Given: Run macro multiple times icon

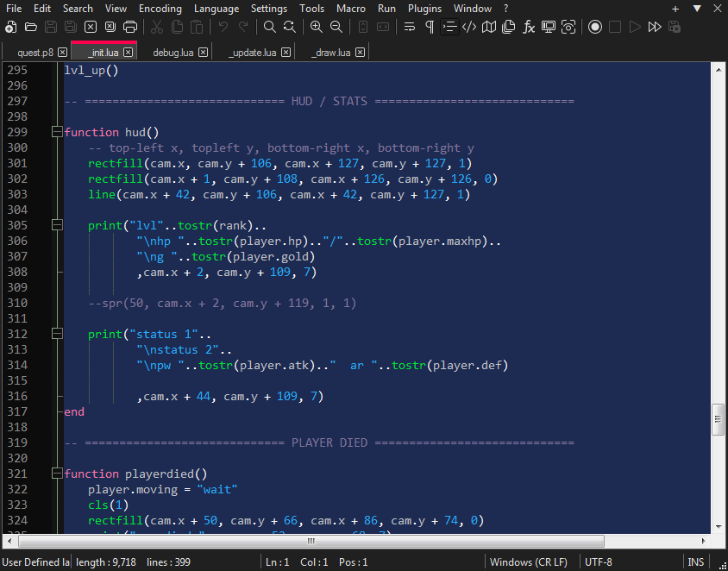Looking at the screenshot, I should (x=655, y=27).
